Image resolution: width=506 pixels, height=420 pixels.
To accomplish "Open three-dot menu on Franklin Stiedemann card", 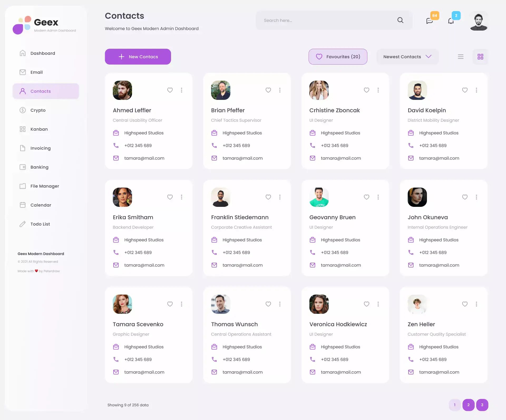I will [280, 197].
